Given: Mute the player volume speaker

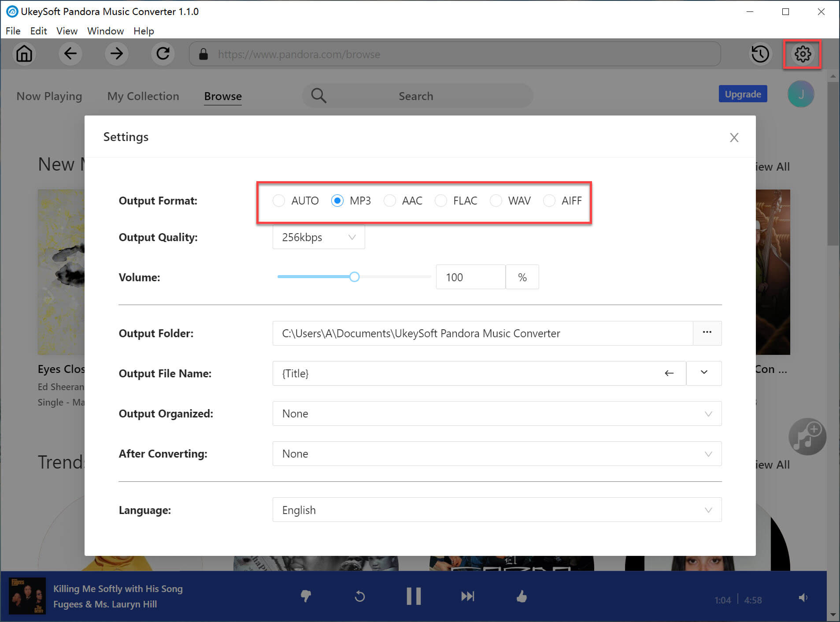Looking at the screenshot, I should point(803,598).
